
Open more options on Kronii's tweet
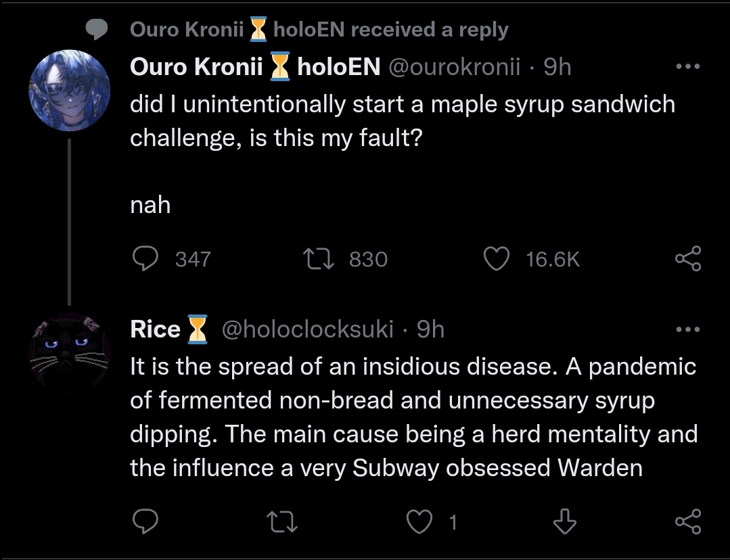[688, 67]
